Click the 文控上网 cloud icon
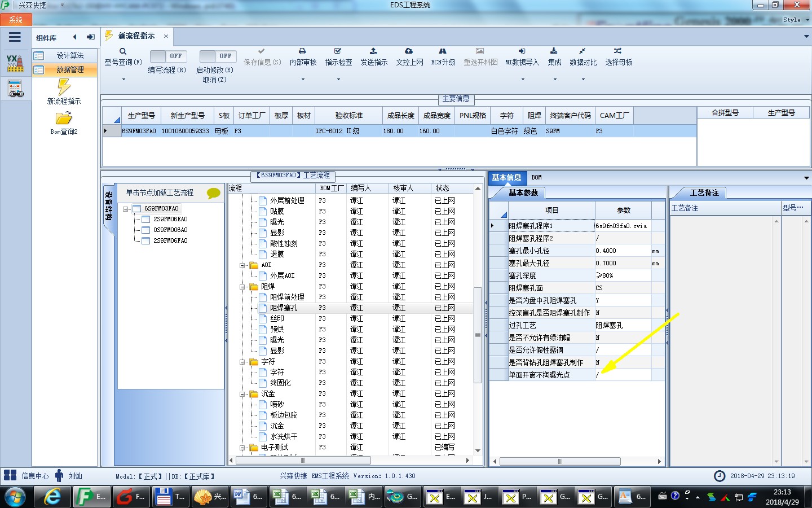Screen dimensions: 812x508 click(409, 51)
